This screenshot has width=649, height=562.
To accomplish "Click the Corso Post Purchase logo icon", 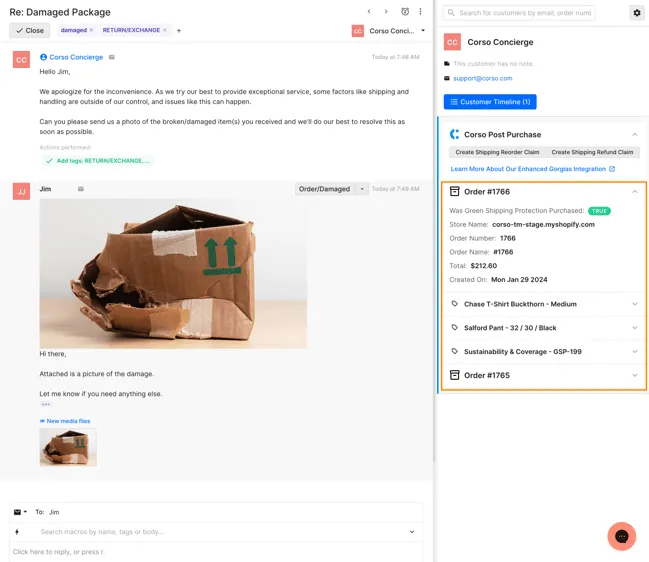I will pos(454,134).
